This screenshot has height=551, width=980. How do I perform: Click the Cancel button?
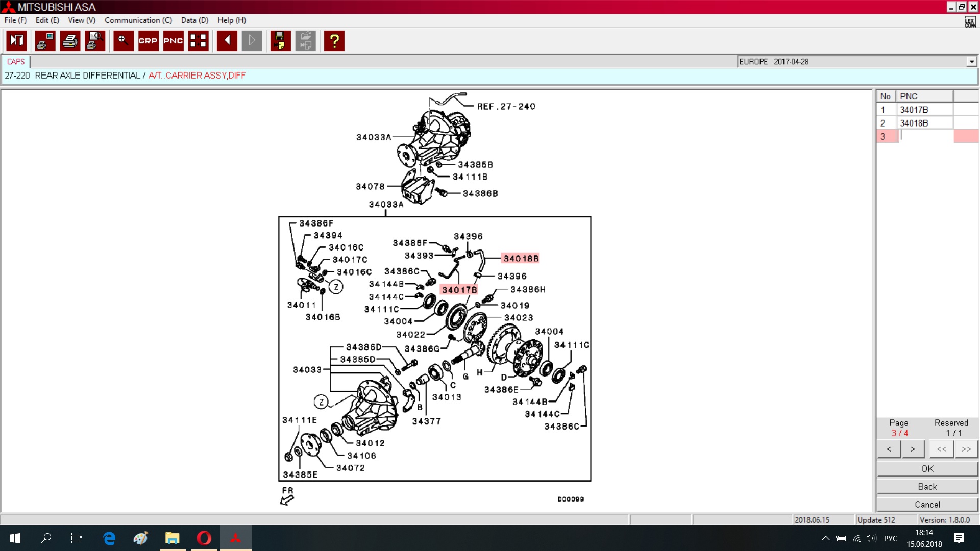(x=927, y=505)
